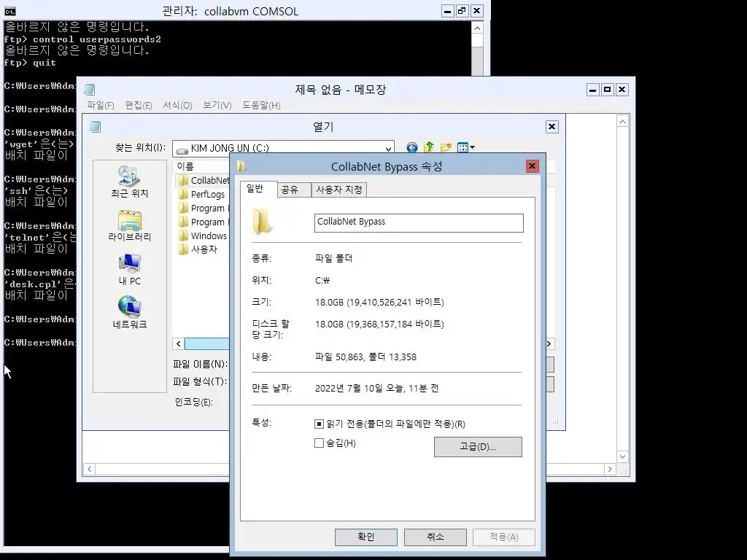Click command prompt scroll up arrow

click(477, 28)
